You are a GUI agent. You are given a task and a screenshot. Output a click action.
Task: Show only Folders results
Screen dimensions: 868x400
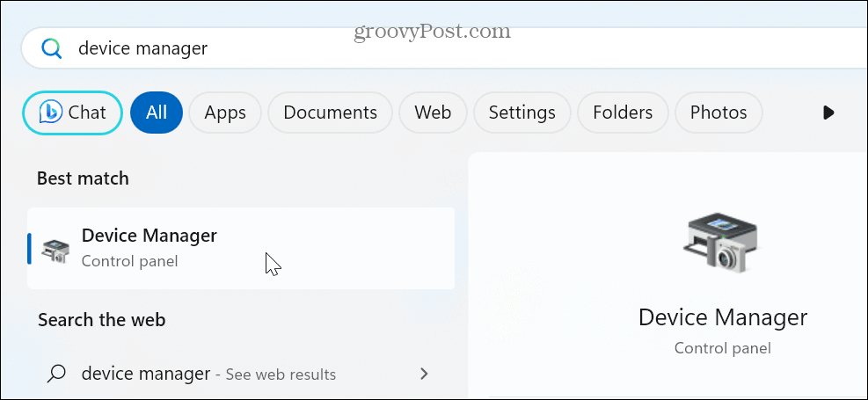[x=623, y=113]
